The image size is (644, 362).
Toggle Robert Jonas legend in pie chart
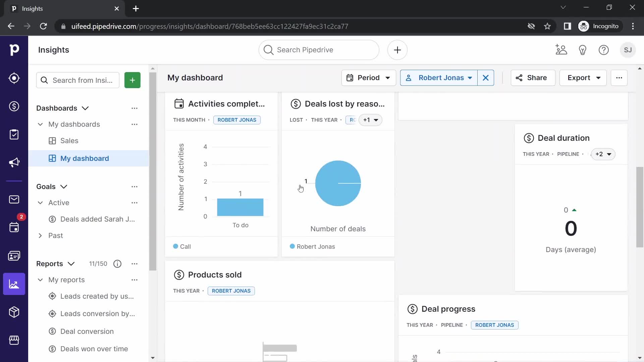pos(312,247)
